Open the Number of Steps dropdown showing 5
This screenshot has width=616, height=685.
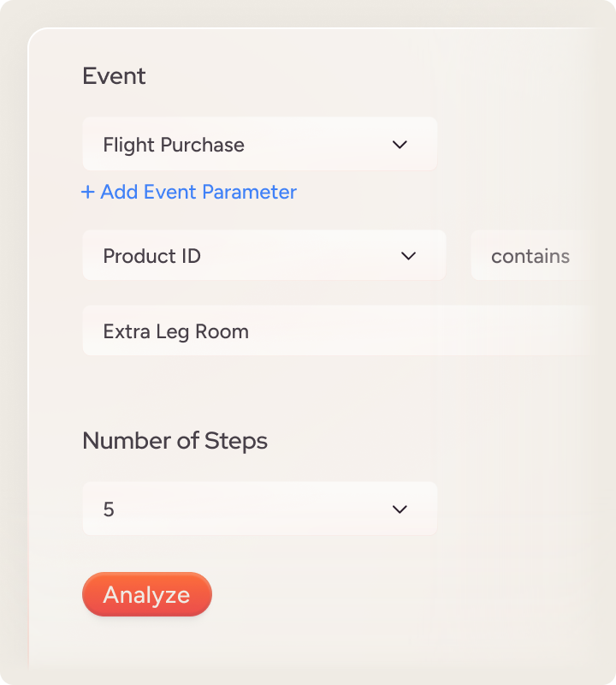259,509
